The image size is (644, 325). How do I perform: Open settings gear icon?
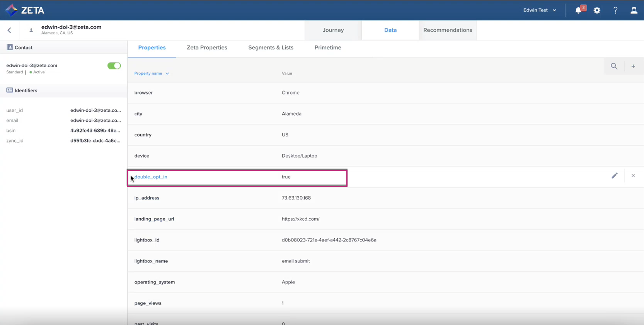pyautogui.click(x=597, y=10)
